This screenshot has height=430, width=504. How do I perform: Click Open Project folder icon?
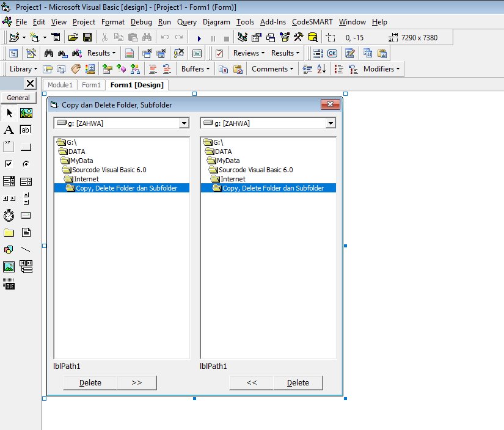pos(73,38)
